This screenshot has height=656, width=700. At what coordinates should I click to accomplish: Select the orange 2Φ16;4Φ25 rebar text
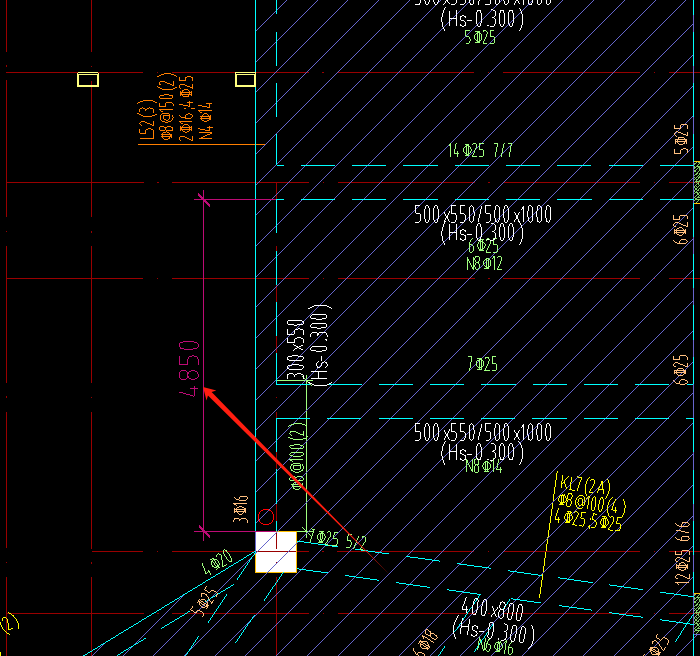click(186, 108)
